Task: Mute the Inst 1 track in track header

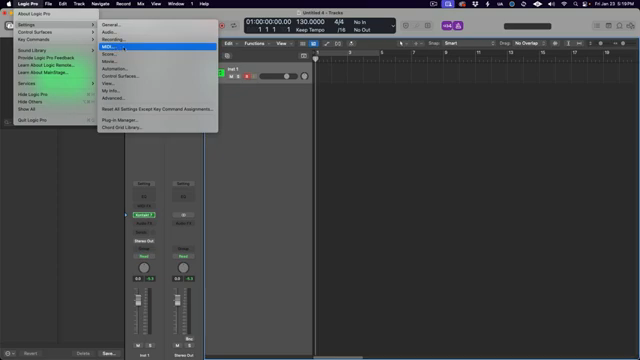Action: (x=231, y=76)
